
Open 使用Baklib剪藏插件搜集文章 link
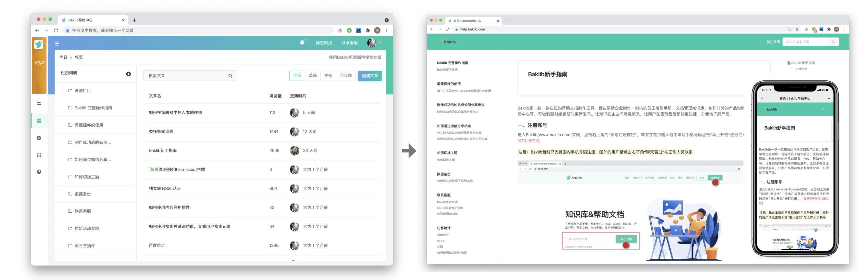coord(355,57)
